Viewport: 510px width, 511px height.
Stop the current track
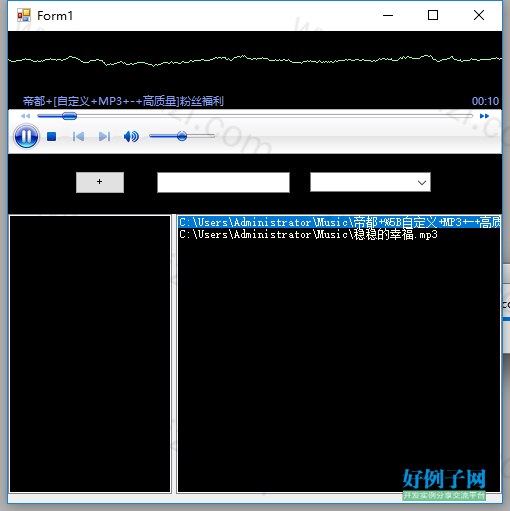point(51,136)
